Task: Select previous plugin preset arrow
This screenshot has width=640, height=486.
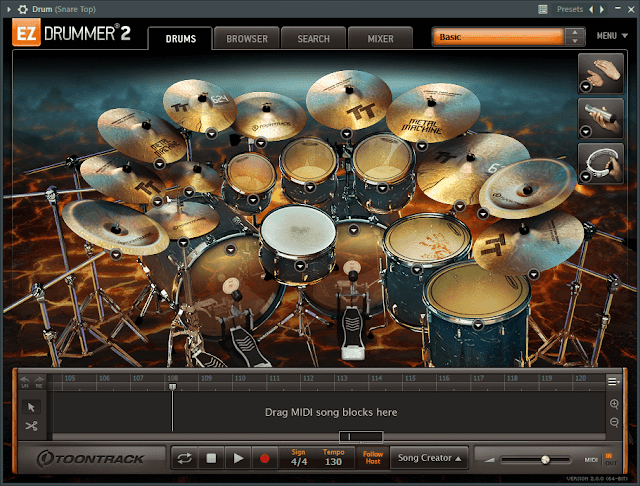Action: [x=591, y=9]
